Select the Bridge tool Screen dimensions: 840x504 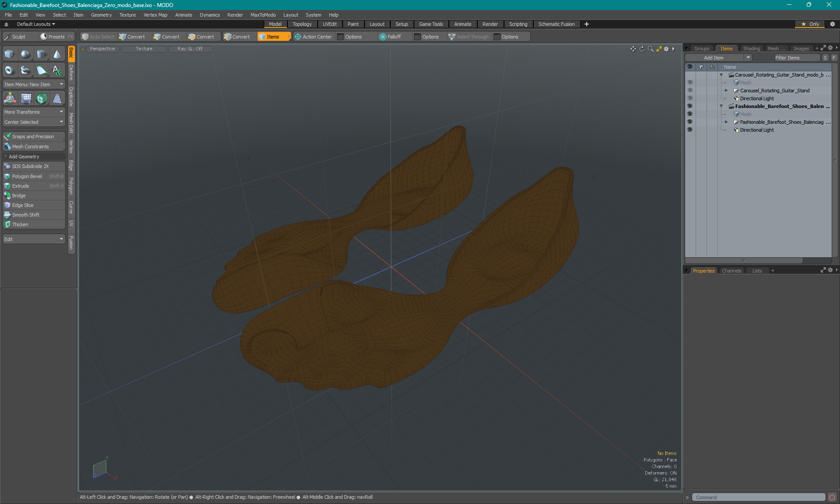18,196
